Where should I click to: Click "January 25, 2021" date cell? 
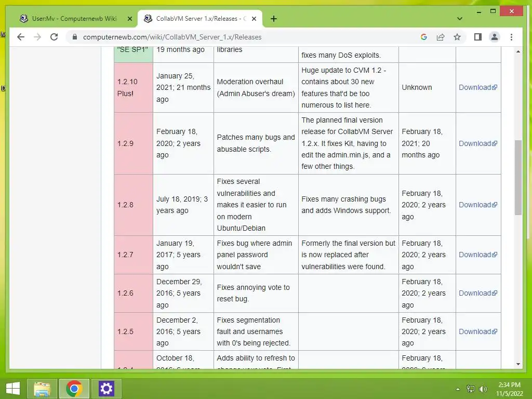point(183,87)
